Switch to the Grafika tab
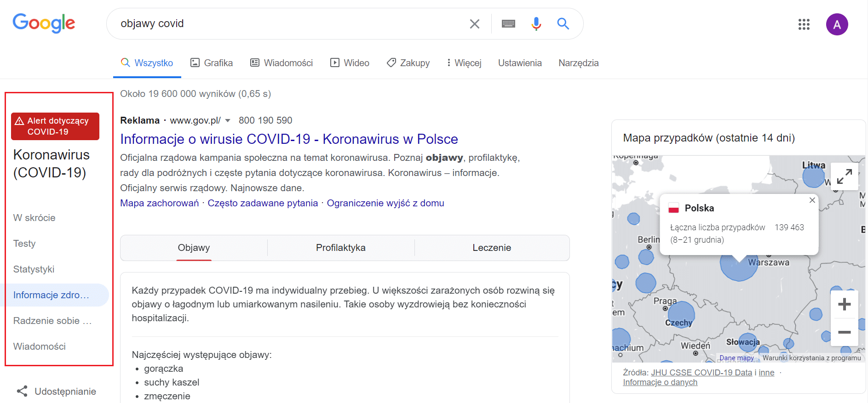 212,63
